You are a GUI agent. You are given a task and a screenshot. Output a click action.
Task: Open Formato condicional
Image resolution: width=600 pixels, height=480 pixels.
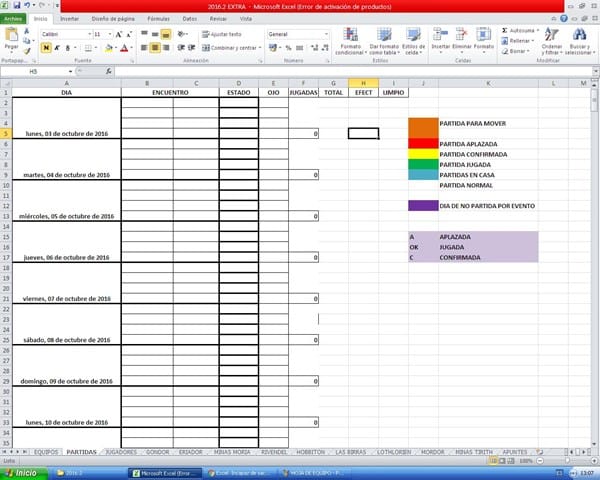[351, 41]
